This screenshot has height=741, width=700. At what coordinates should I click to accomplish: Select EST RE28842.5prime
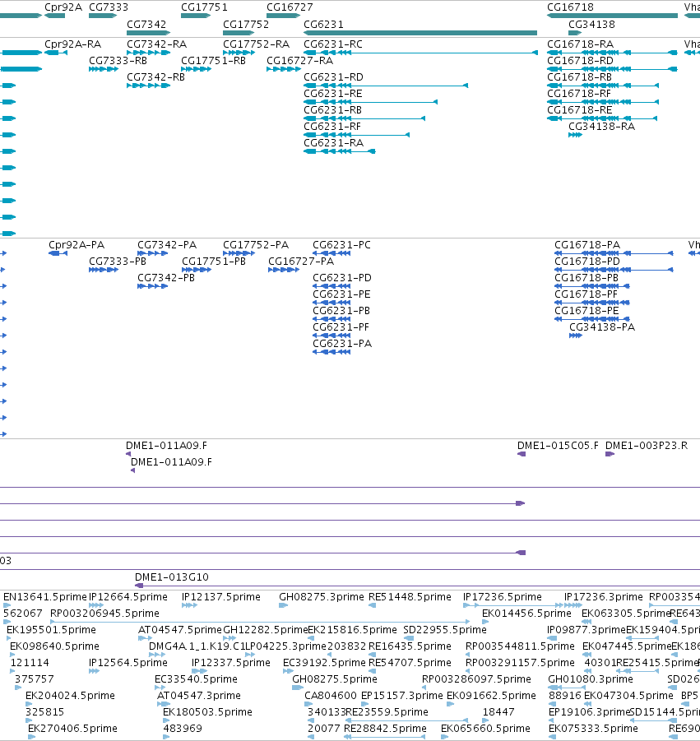(x=385, y=728)
